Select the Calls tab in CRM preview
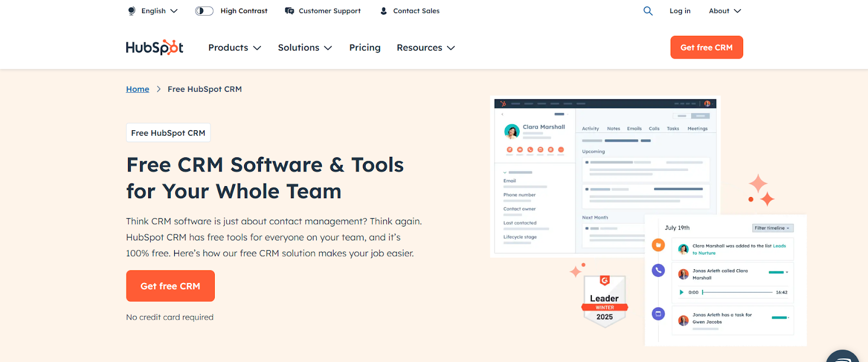Screen dimensions: 868x362 click(654, 129)
